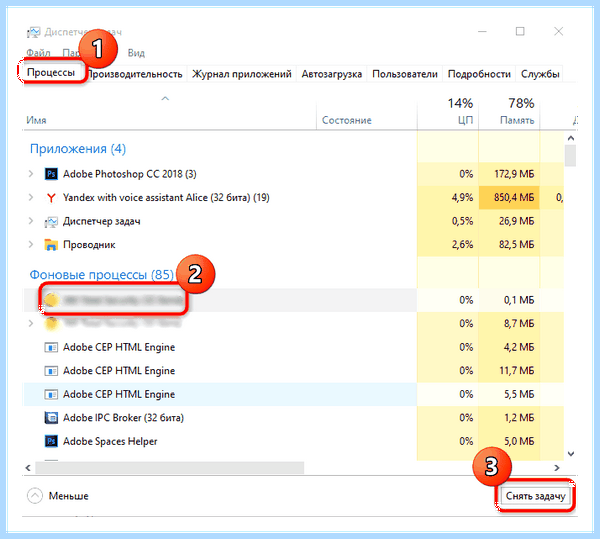This screenshot has height=539, width=600.
Task: Expand the Диспетчер задач process row
Action: point(31,221)
